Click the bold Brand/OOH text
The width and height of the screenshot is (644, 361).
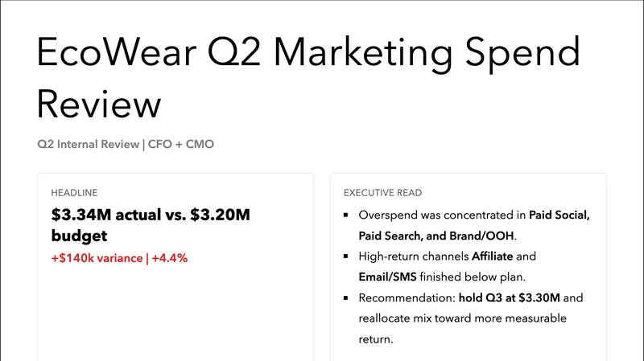click(x=483, y=236)
